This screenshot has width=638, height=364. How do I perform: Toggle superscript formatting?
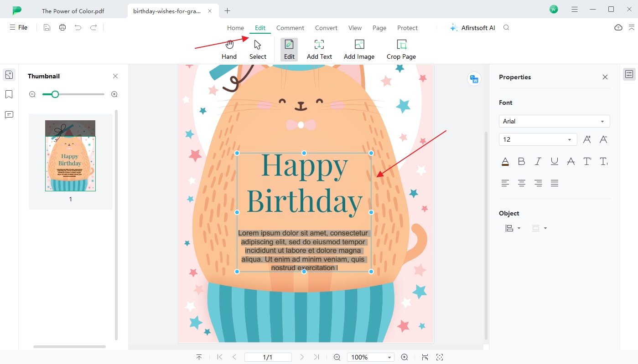[x=587, y=161]
